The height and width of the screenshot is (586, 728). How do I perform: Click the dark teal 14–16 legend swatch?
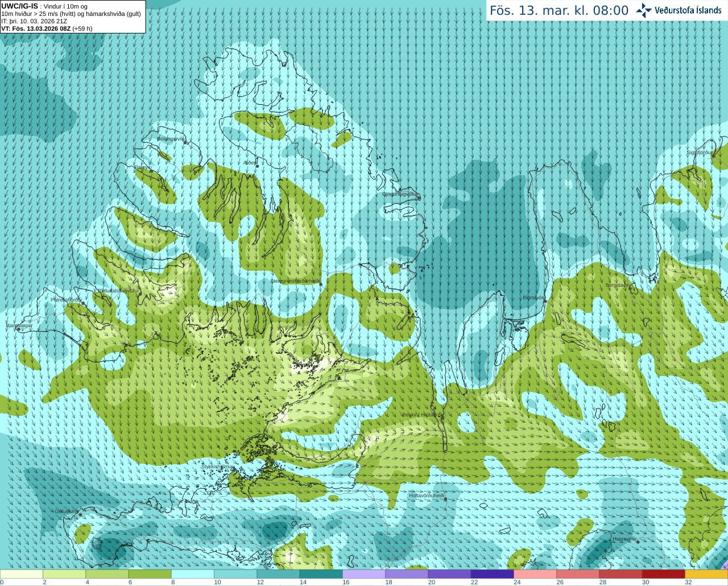tap(321, 574)
